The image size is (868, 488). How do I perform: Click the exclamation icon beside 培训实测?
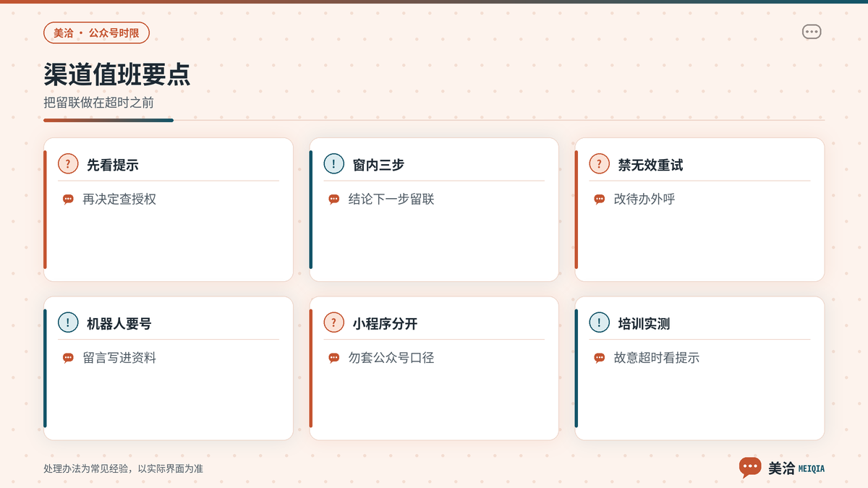pos(599,322)
